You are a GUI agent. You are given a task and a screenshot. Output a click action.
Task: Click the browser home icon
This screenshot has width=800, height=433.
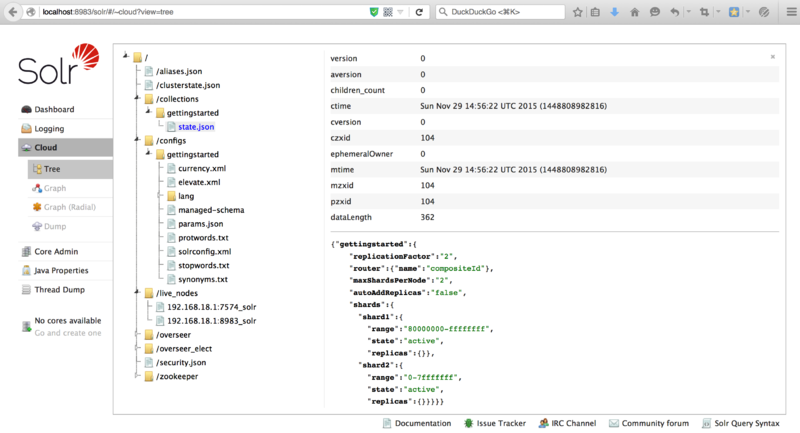tap(634, 12)
